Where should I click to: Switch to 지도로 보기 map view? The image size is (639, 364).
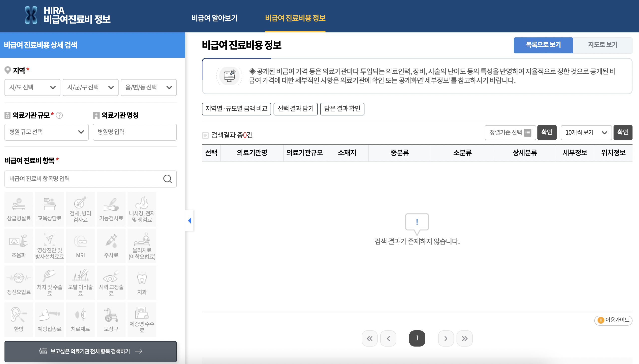pos(602,45)
